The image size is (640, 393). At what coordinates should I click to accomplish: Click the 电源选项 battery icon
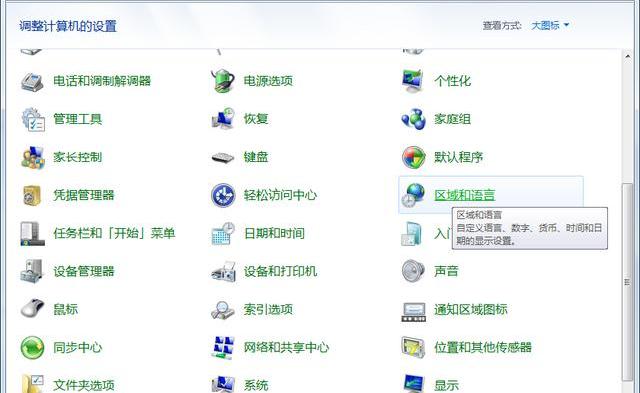coord(223,81)
